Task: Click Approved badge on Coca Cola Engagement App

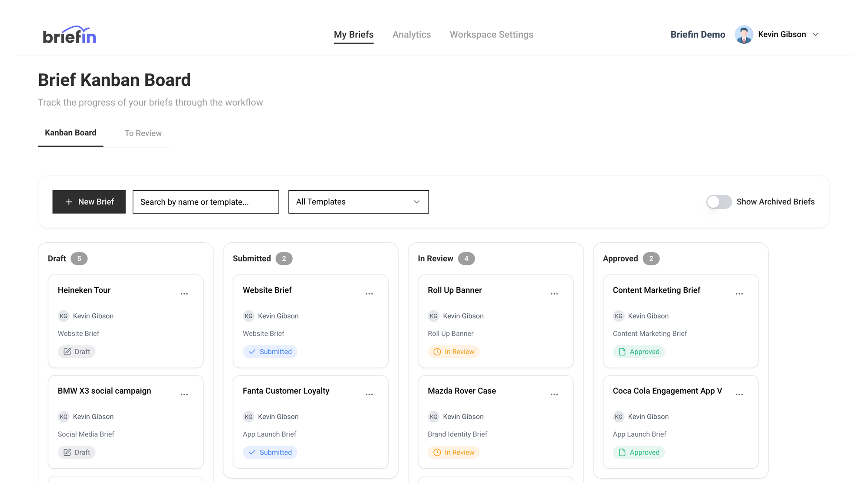Action: 639,452
